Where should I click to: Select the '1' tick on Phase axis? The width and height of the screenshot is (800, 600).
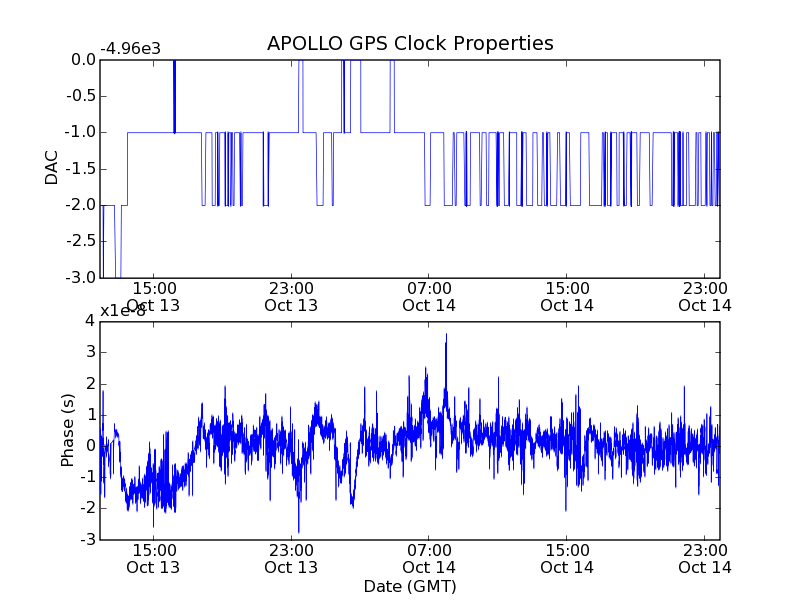pyautogui.click(x=90, y=415)
